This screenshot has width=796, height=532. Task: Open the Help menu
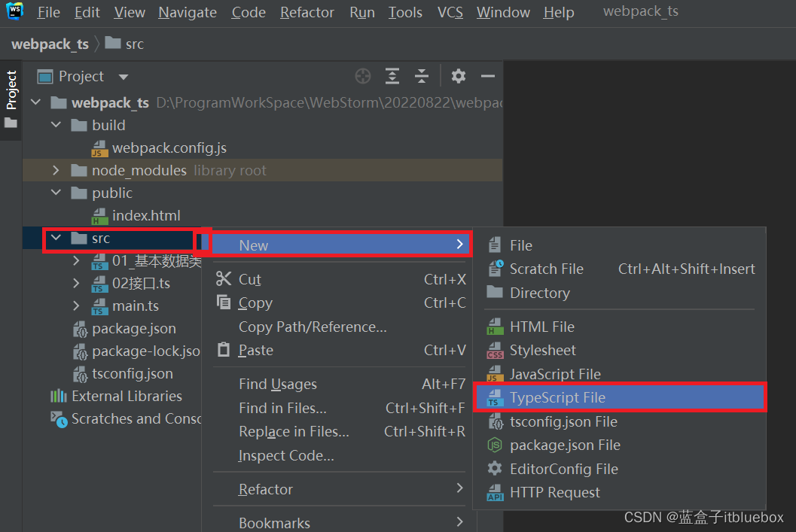tap(559, 12)
